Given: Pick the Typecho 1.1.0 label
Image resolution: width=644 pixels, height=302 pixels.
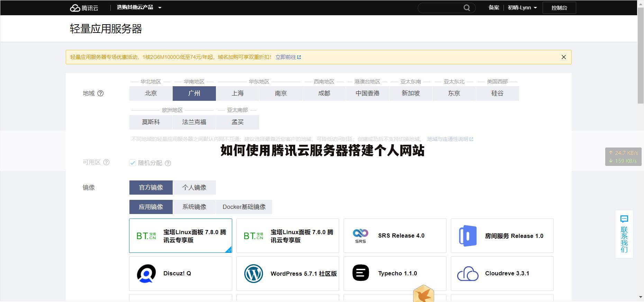Looking at the screenshot, I should 397,273.
